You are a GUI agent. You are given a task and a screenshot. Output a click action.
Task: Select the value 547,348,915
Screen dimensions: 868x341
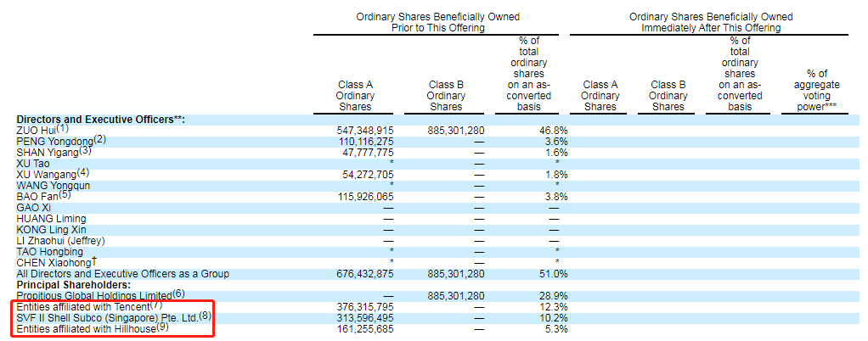pyautogui.click(x=365, y=131)
